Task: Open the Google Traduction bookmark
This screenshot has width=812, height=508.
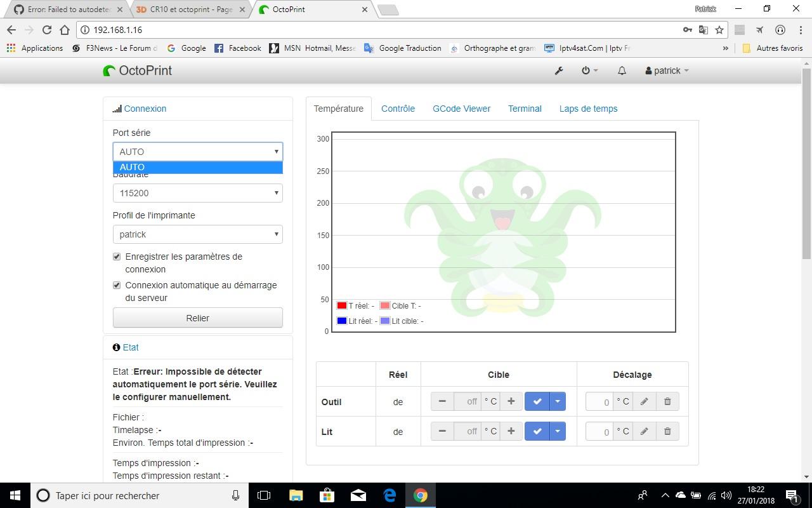Action: [403, 48]
